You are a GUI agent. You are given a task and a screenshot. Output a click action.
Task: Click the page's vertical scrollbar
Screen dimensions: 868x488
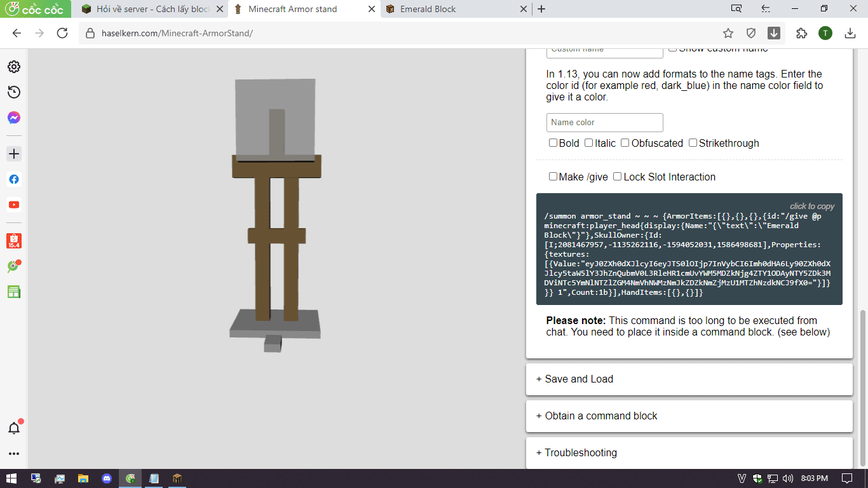coord(862,388)
